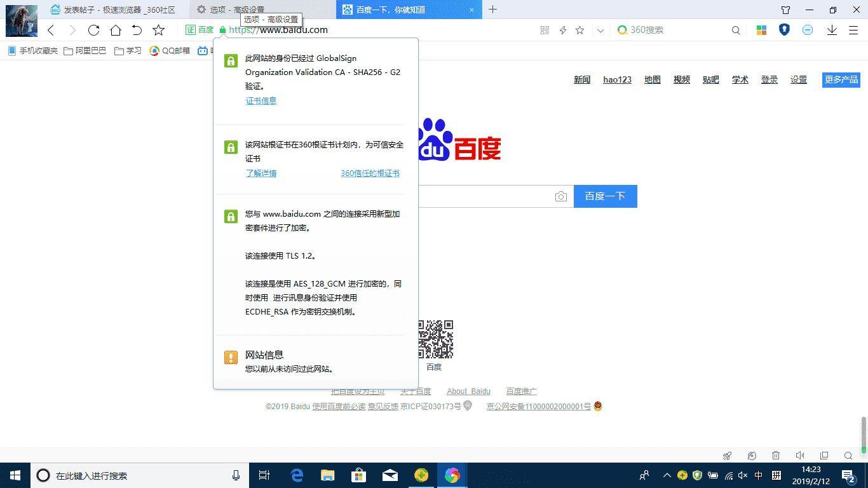Click the rocket accelerator icon in status bar
This screenshot has height=488, width=868.
click(x=728, y=455)
